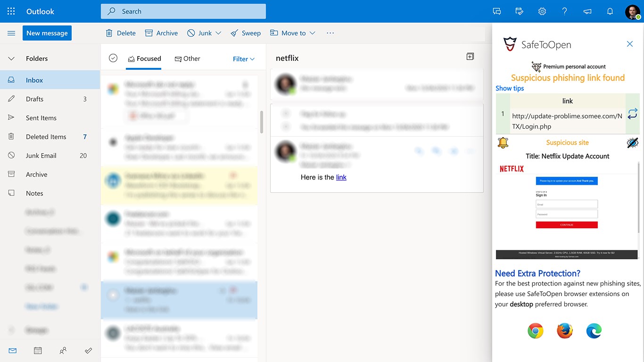Click the New message button
The height and width of the screenshot is (362, 644).
pyautogui.click(x=47, y=33)
